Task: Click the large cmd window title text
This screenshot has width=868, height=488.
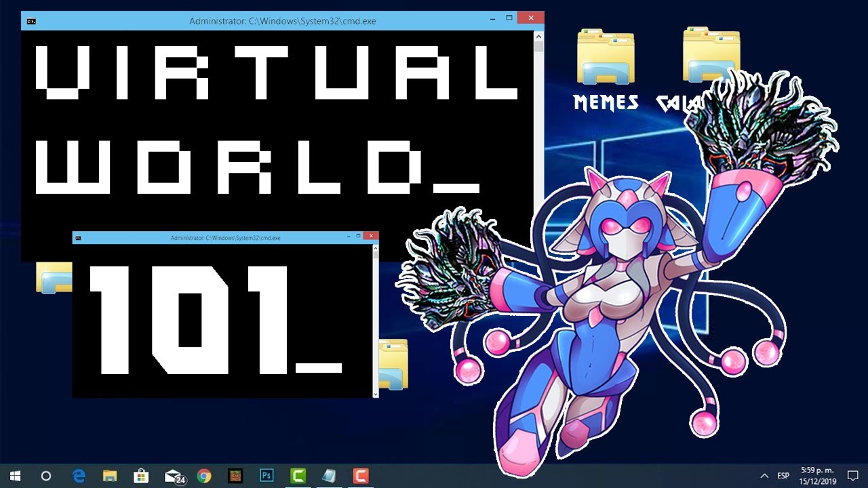Action: click(283, 21)
